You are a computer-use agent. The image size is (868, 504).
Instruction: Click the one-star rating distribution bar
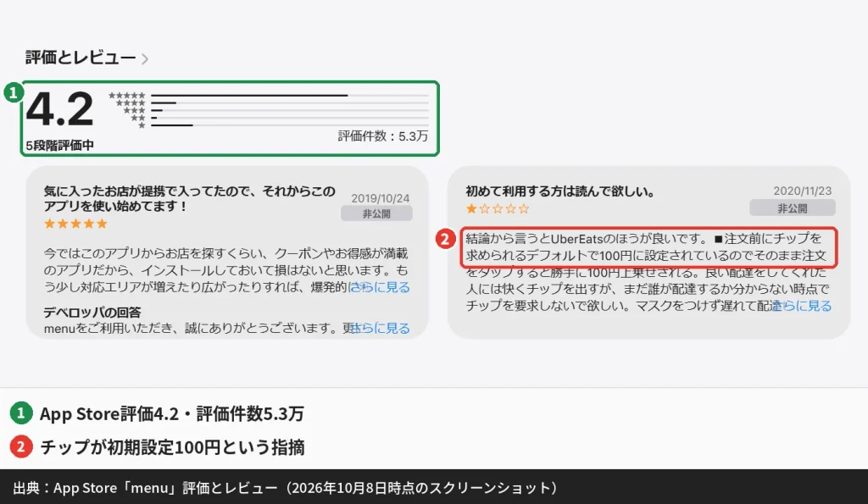point(290,125)
